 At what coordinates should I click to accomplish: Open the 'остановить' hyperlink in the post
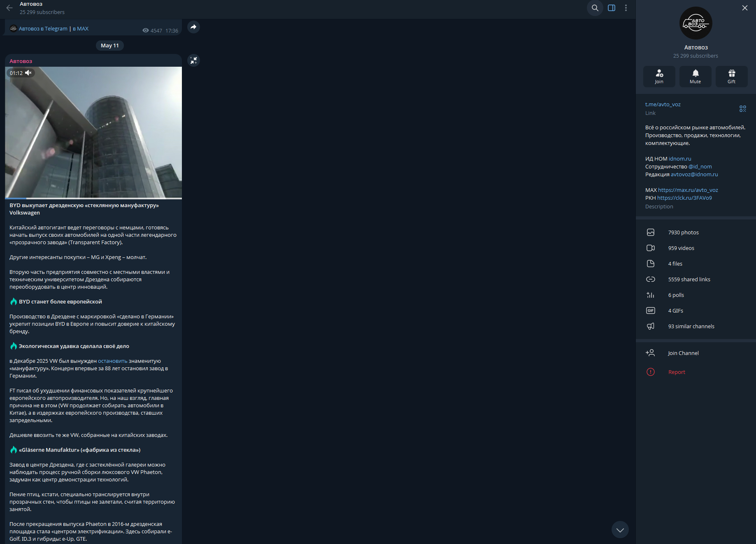pos(112,361)
